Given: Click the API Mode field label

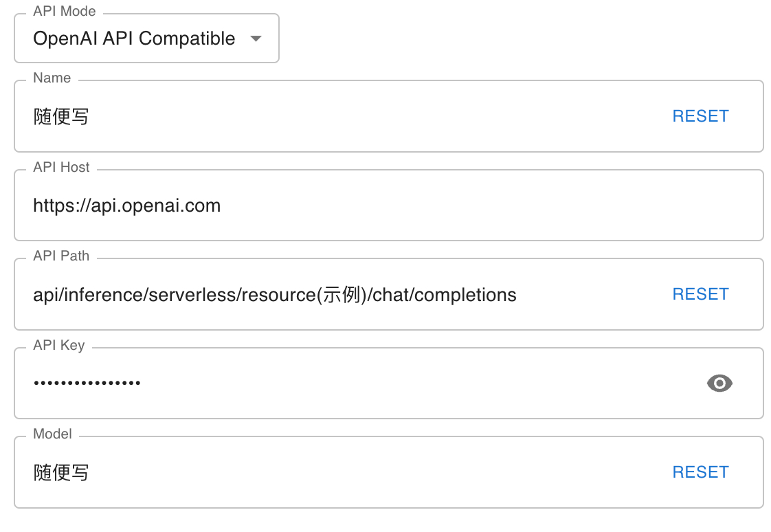Looking at the screenshot, I should click(x=65, y=12).
